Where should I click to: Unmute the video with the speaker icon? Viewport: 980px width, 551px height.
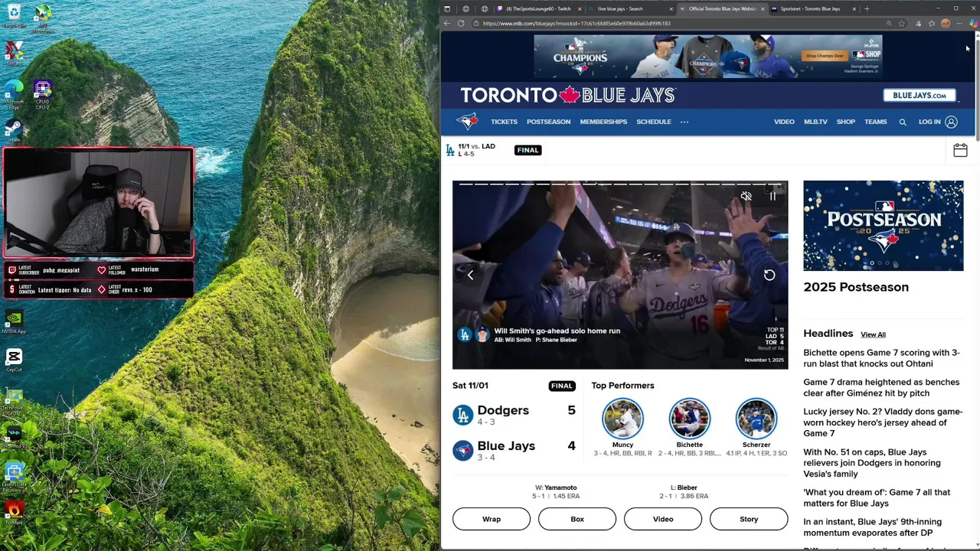(x=746, y=197)
